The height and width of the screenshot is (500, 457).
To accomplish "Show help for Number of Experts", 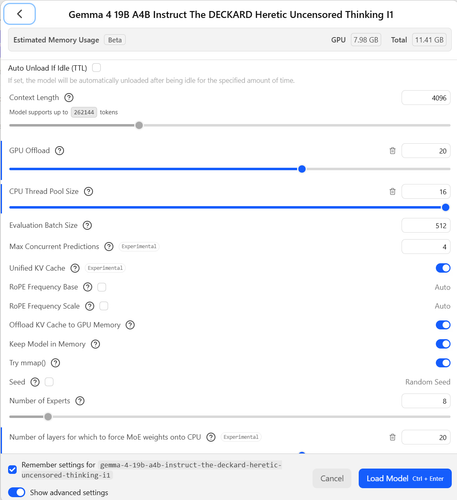I will pos(80,401).
